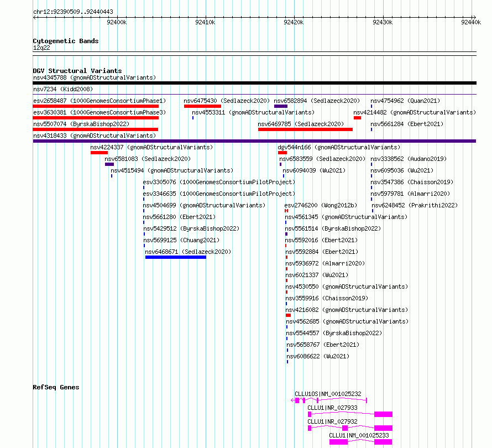Screen dimensions: 492x448
Task: Open nsv5936972 (Almarri2020) label
Action: (x=326, y=263)
